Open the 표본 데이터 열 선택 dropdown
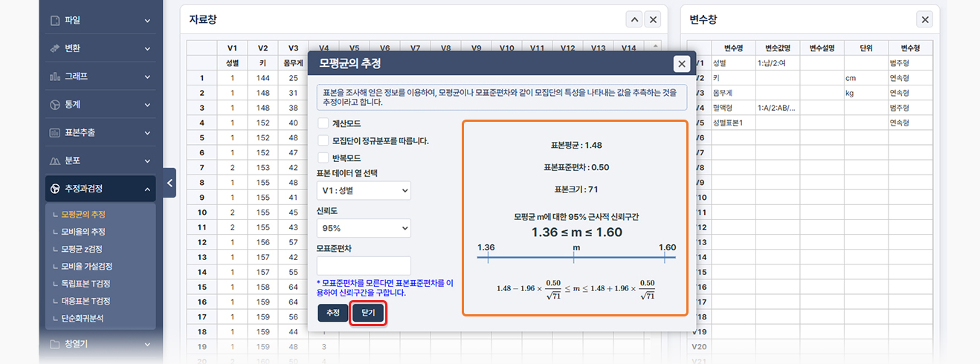980x364 pixels. point(364,191)
